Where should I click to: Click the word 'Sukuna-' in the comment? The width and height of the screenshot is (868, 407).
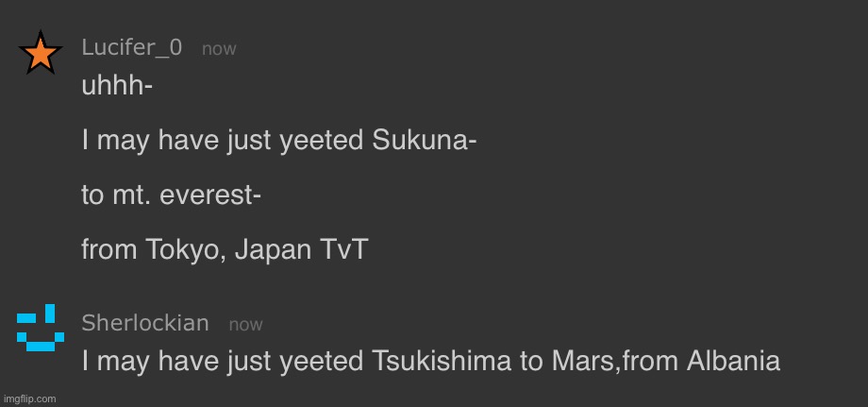click(425, 142)
